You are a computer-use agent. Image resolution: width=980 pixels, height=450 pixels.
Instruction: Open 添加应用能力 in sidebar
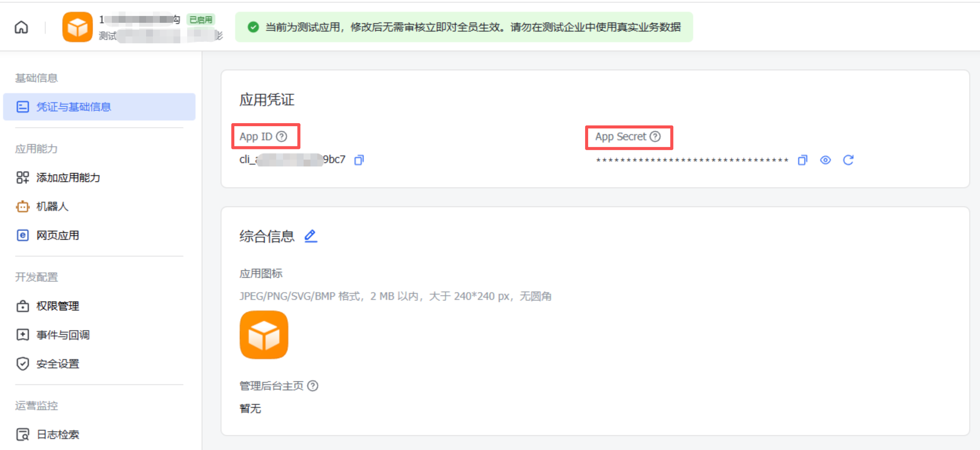(68, 177)
